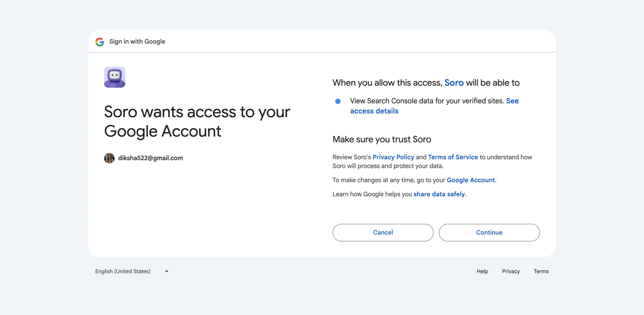Open Soro's Terms of Service link
The image size is (644, 315).
click(453, 157)
